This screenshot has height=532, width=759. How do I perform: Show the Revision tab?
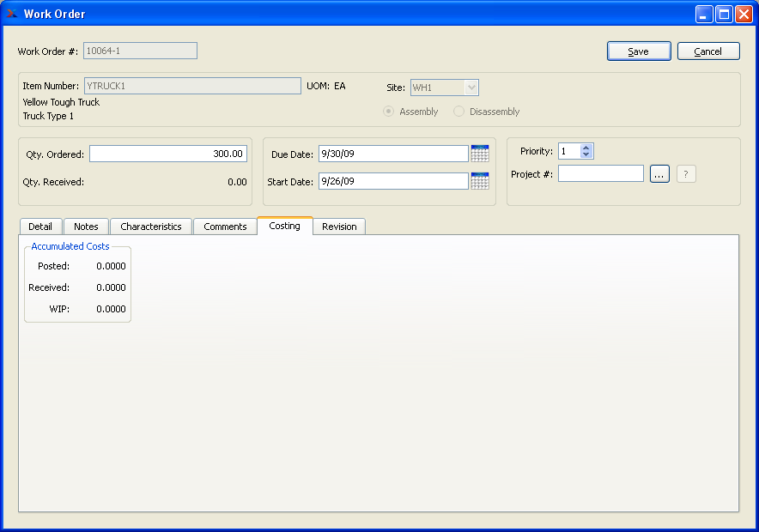(339, 227)
